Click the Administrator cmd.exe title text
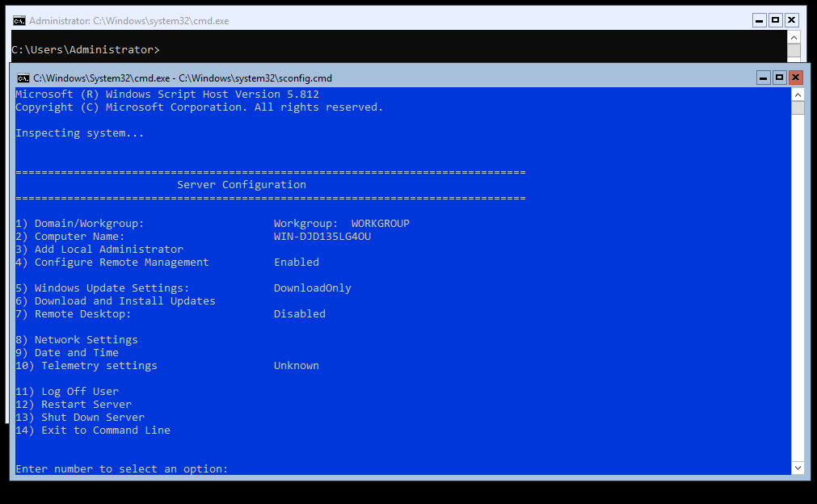The height and width of the screenshot is (504, 817). tap(128, 21)
